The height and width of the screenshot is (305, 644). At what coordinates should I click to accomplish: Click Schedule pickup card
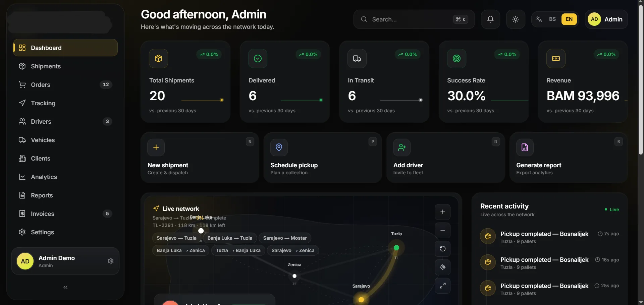323,158
